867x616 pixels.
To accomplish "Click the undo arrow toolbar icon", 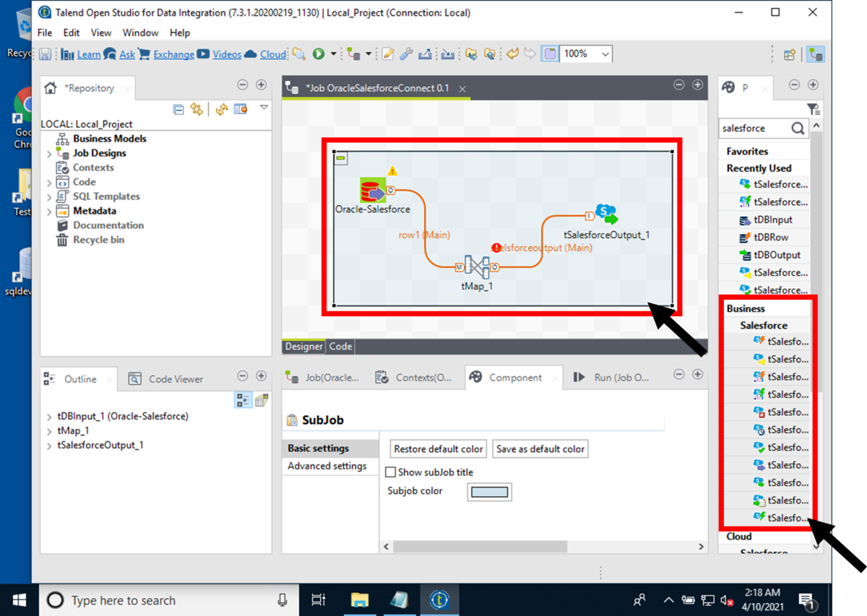I will tap(512, 54).
